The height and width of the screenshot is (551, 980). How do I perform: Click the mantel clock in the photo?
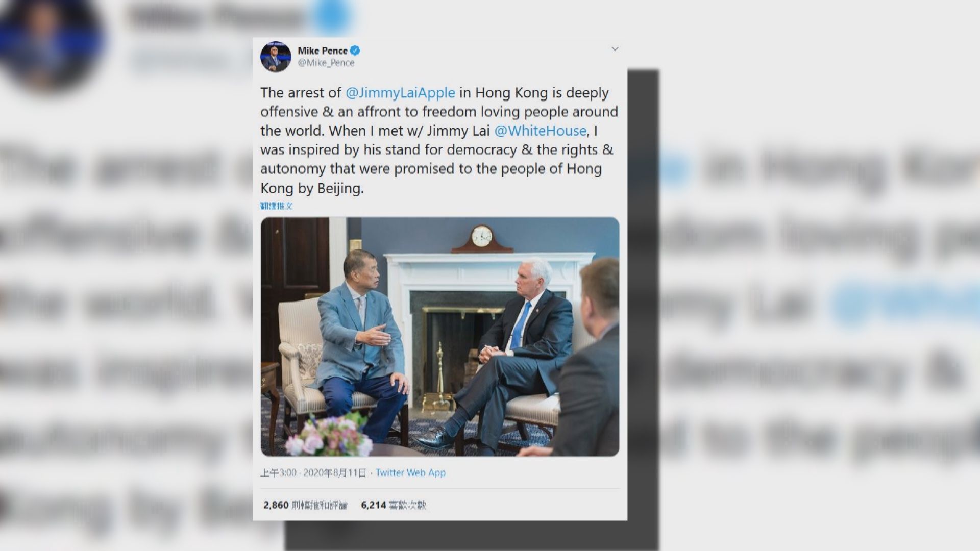click(x=482, y=239)
